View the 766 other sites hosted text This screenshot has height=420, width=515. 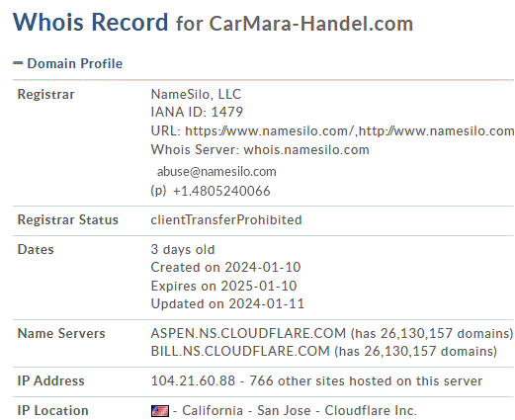(x=366, y=380)
